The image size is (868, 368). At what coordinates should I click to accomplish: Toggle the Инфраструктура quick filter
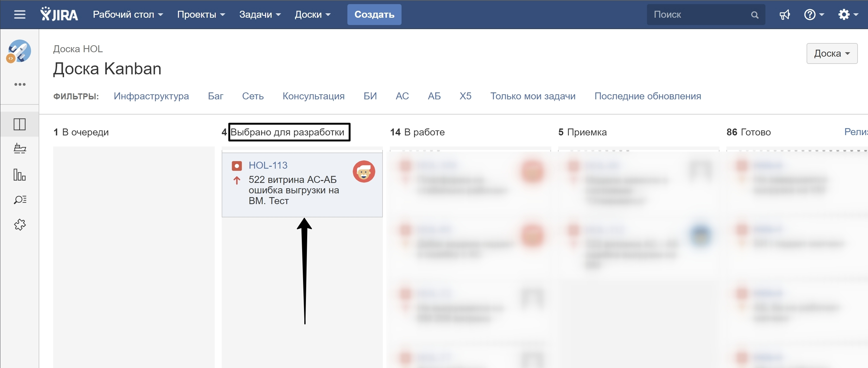pos(151,96)
